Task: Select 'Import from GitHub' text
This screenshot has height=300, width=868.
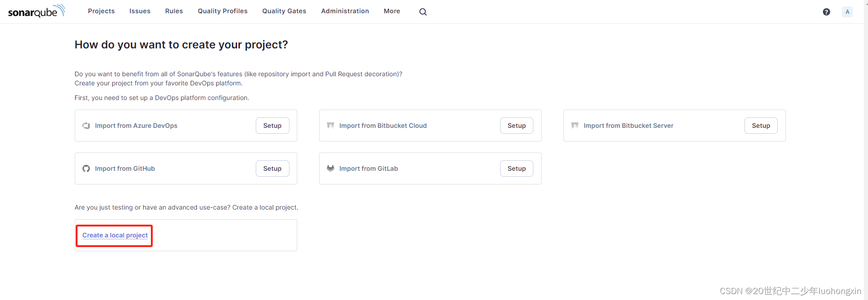Action: [125, 168]
